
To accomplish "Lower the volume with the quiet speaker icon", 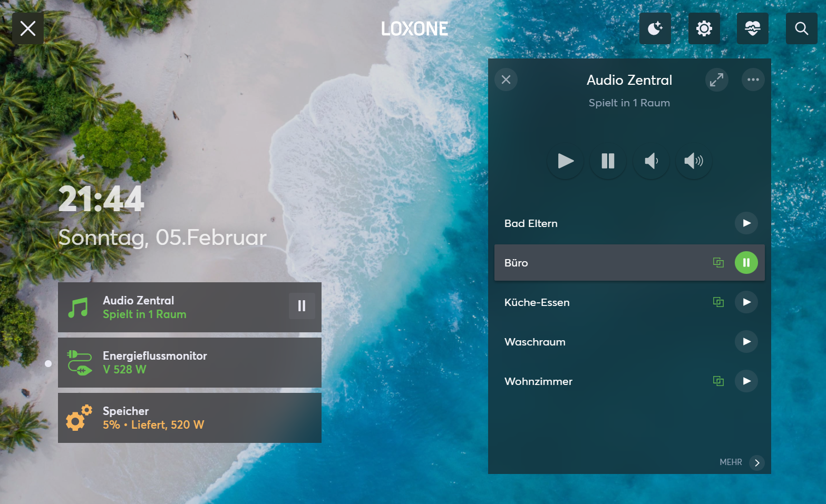I will [x=651, y=161].
